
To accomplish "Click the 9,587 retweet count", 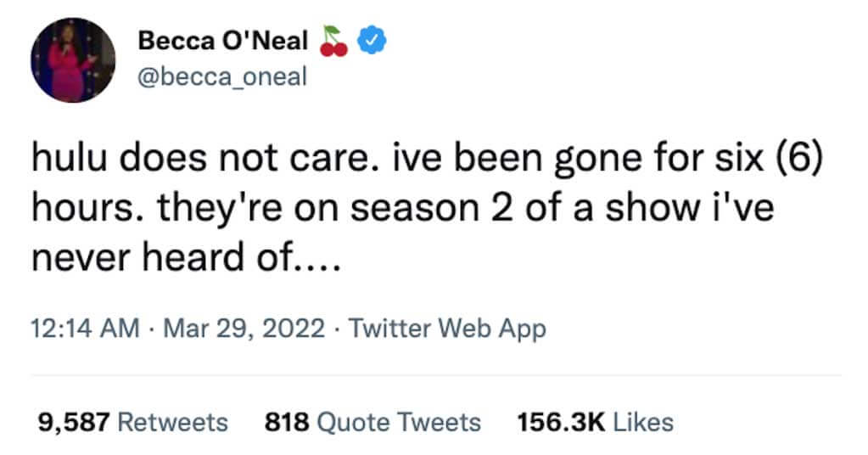I will coord(74,423).
